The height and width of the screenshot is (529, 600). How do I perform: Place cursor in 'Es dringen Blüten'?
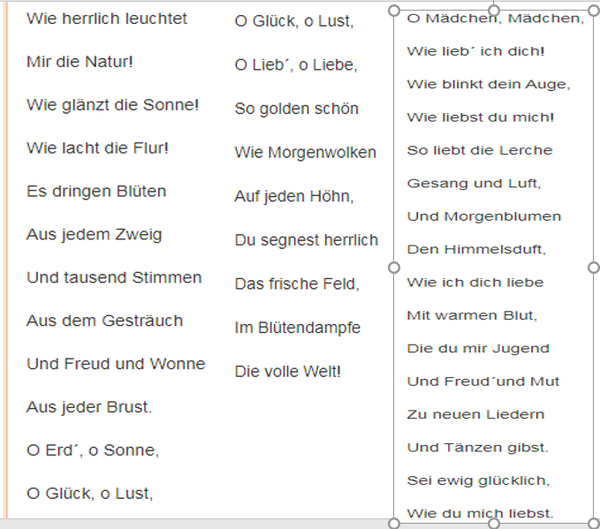(96, 191)
